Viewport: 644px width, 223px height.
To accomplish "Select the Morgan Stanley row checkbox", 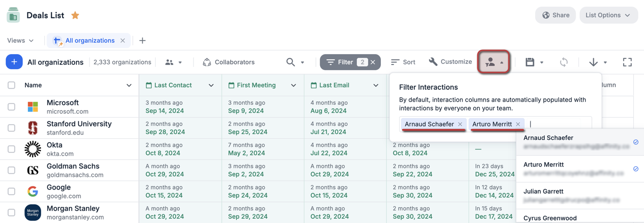I will [11, 213].
